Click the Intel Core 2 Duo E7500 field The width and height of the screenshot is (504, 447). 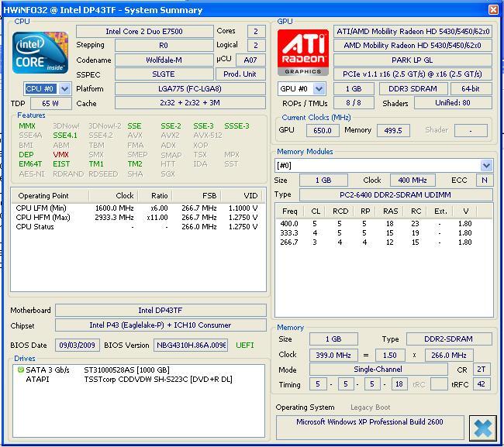click(x=145, y=32)
